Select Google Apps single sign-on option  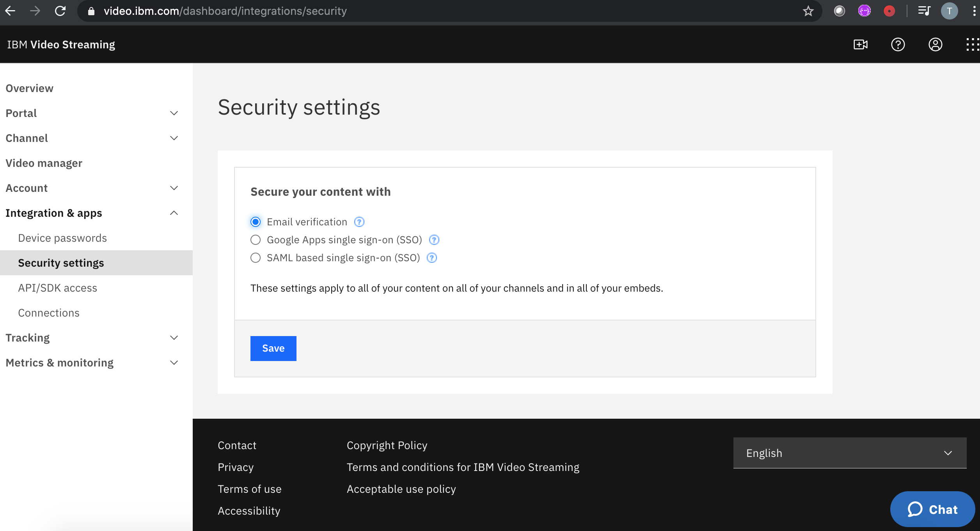(256, 240)
